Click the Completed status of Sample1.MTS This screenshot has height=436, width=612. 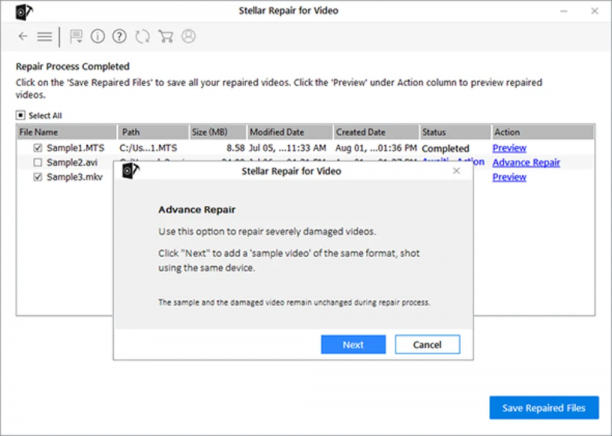[x=445, y=148]
